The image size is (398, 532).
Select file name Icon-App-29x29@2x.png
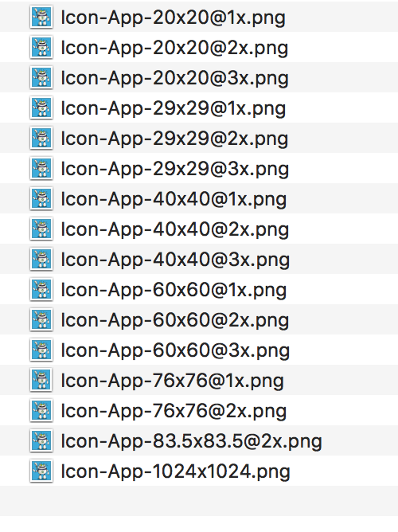pos(174,139)
